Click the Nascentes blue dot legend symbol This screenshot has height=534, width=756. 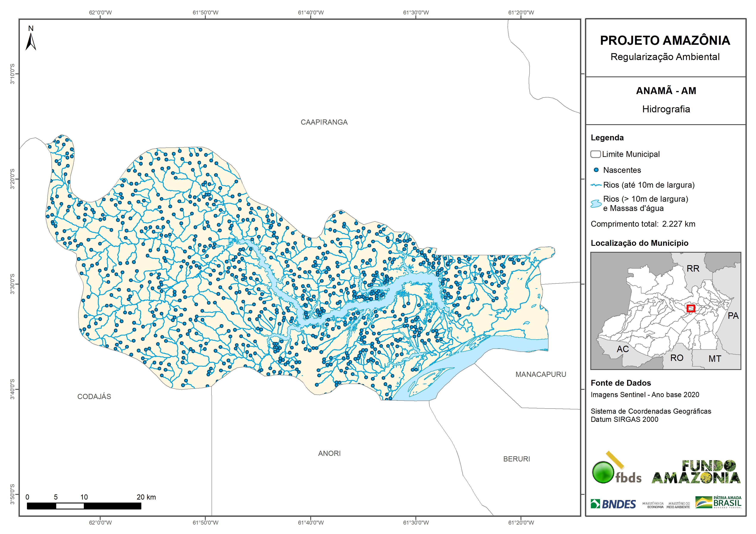[x=596, y=170]
